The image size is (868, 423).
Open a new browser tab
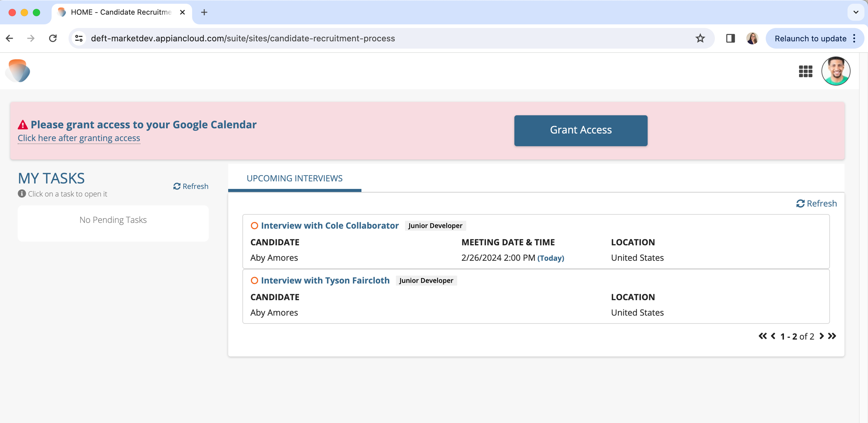pyautogui.click(x=204, y=12)
